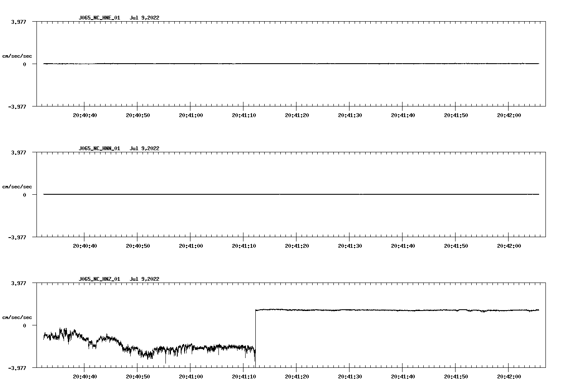576x392 pixels.
Task: Select the -3.977 lower limit on HNE axis
Action: 17,106
